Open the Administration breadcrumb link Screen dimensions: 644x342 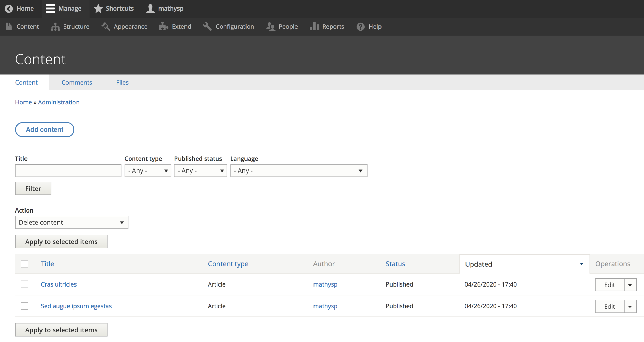[59, 102]
